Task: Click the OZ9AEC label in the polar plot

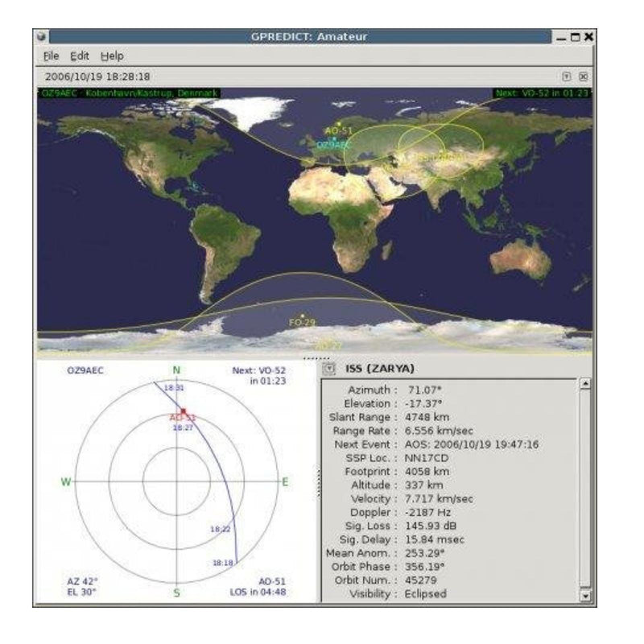Action: (85, 370)
